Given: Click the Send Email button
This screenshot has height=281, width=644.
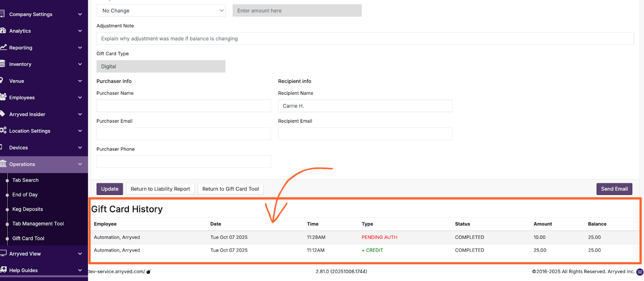Looking at the screenshot, I should coord(614,189).
